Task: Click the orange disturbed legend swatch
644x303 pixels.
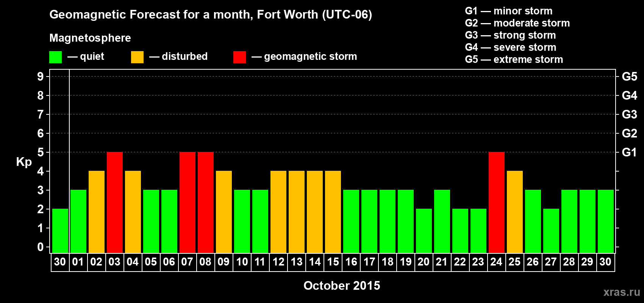Action: [137, 57]
